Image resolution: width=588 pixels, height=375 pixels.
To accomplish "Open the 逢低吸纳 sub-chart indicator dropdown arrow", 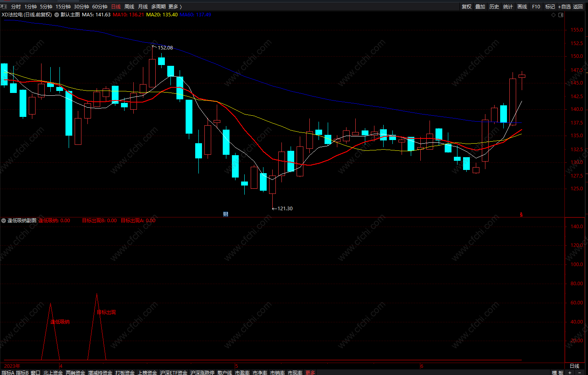I will click(4, 221).
